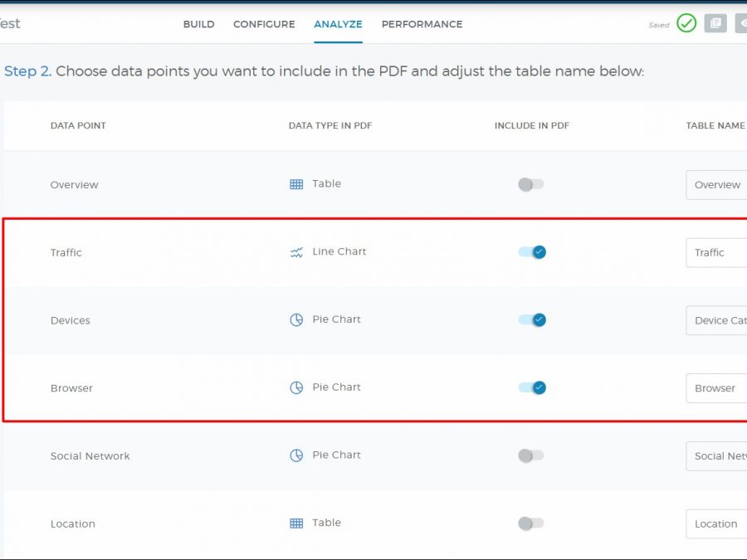Edit the Traffic table name field

click(x=717, y=252)
